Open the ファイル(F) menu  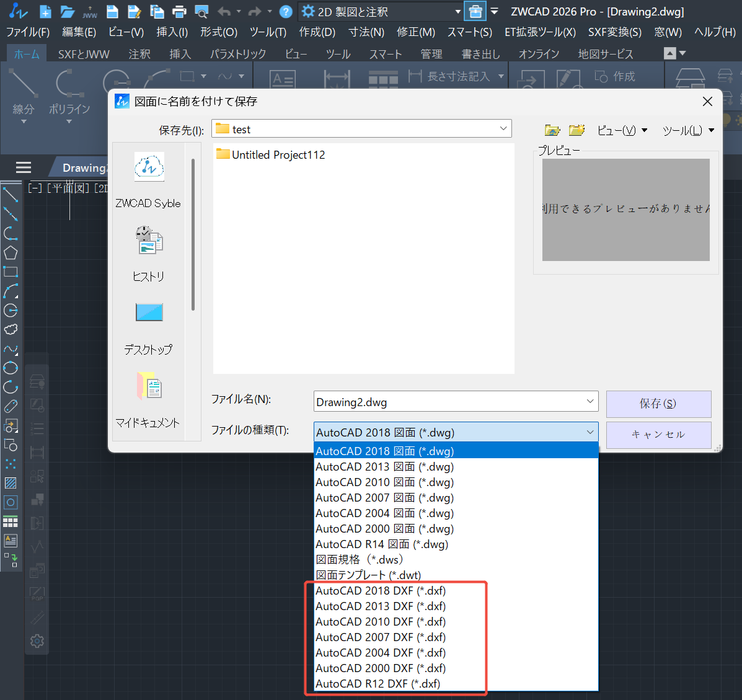tap(27, 32)
